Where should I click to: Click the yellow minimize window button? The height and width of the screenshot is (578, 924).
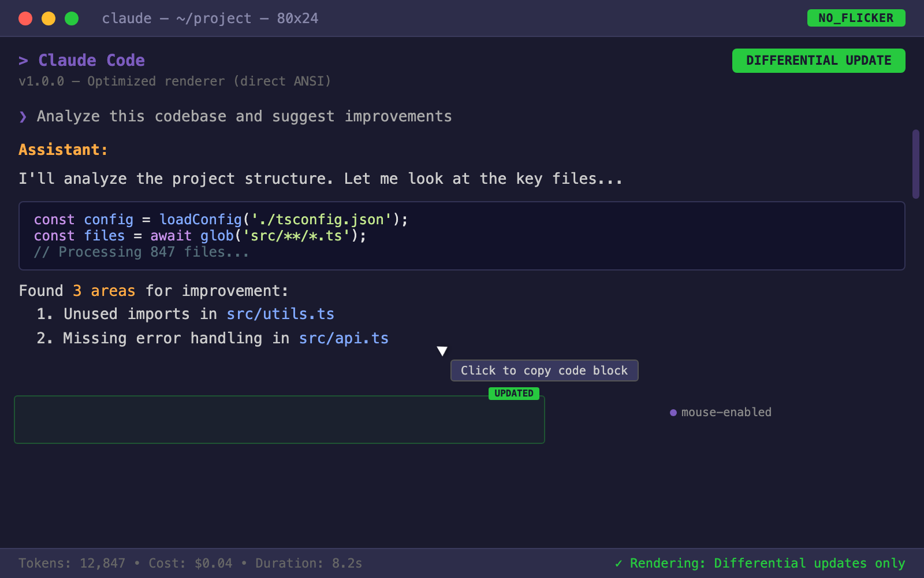point(49,18)
